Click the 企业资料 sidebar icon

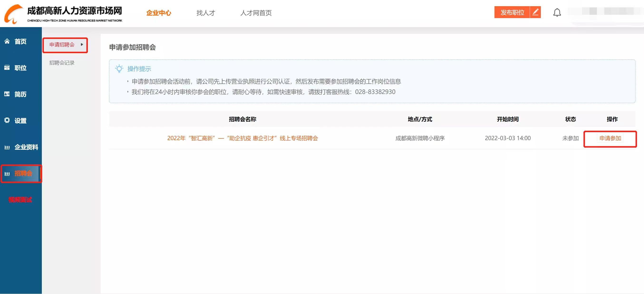[x=7, y=147]
